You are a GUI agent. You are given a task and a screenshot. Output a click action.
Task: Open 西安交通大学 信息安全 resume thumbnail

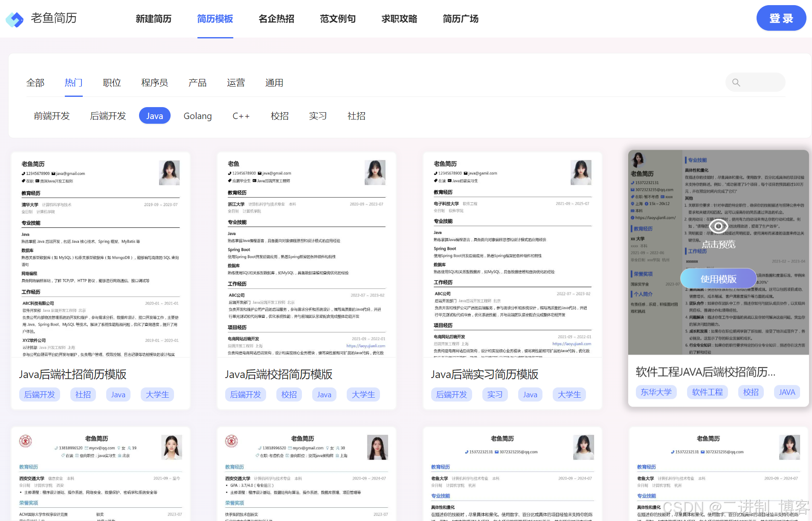point(101,474)
